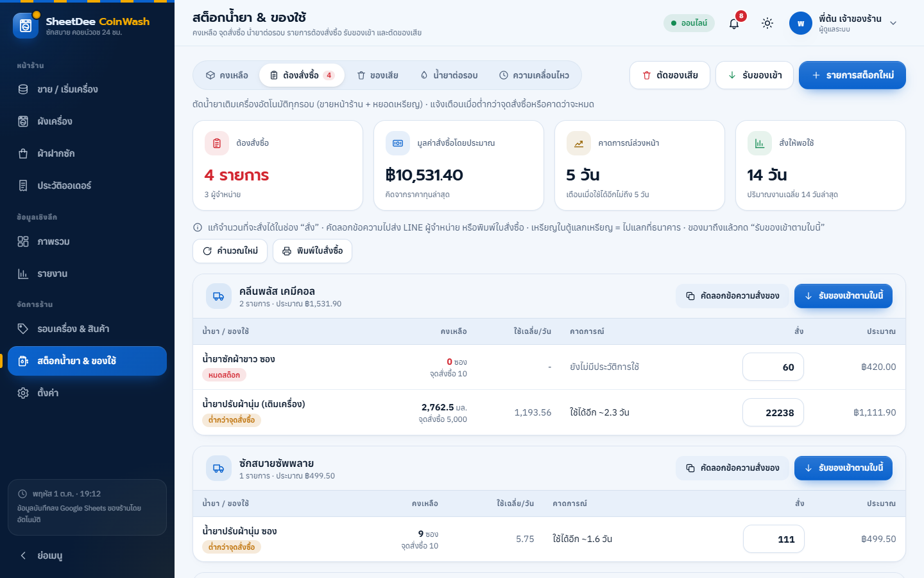Open รอบเครื่อง & สินค้า settings
Viewport: 924px width, 578px height.
[87, 329]
